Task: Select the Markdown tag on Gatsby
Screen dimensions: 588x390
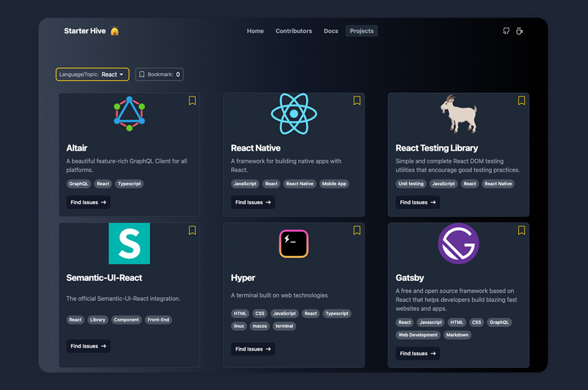Action: pyautogui.click(x=457, y=335)
